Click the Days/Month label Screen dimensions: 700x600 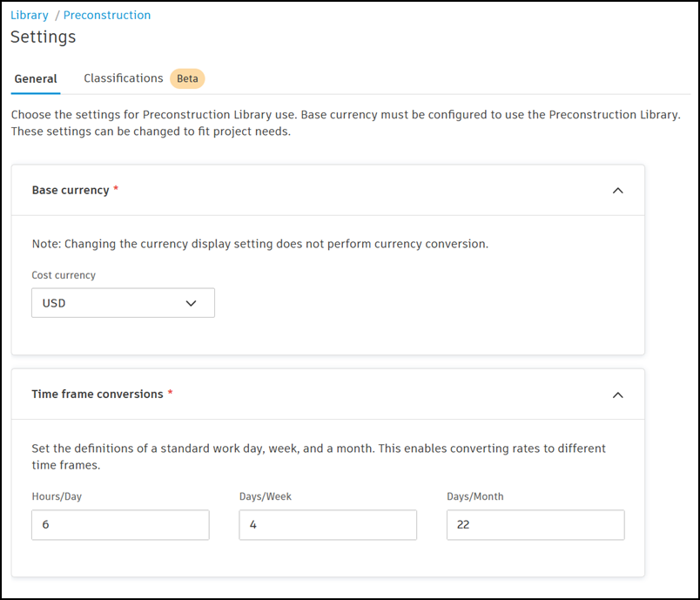(x=475, y=496)
